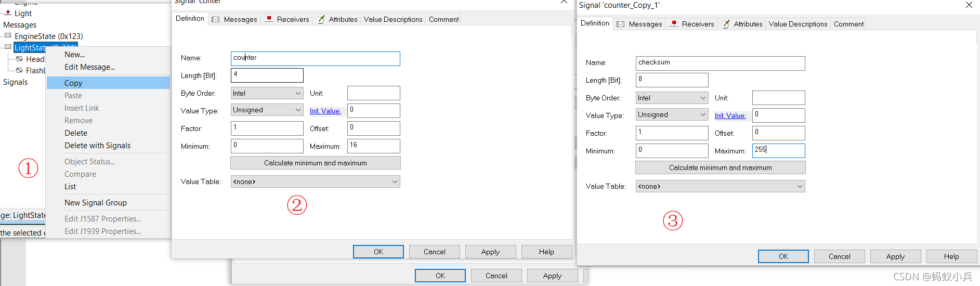Image resolution: width=980 pixels, height=286 pixels.
Task: Focus Unit field in counter dialog
Action: (x=374, y=93)
